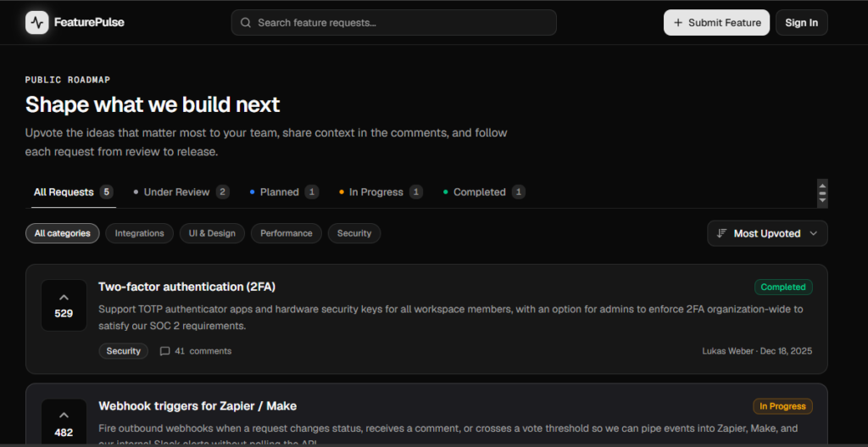The width and height of the screenshot is (868, 447).
Task: Open the Most Upvoted sort dropdown
Action: coord(767,233)
